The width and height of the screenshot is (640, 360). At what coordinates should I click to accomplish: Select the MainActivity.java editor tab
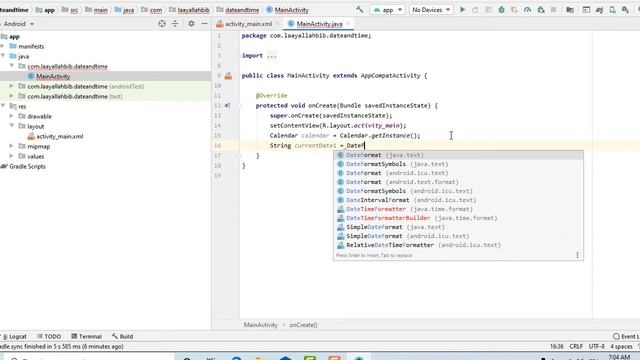tap(319, 24)
